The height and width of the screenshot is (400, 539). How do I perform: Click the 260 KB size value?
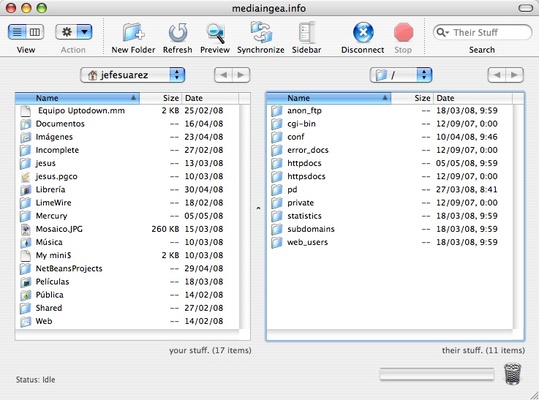coord(165,229)
